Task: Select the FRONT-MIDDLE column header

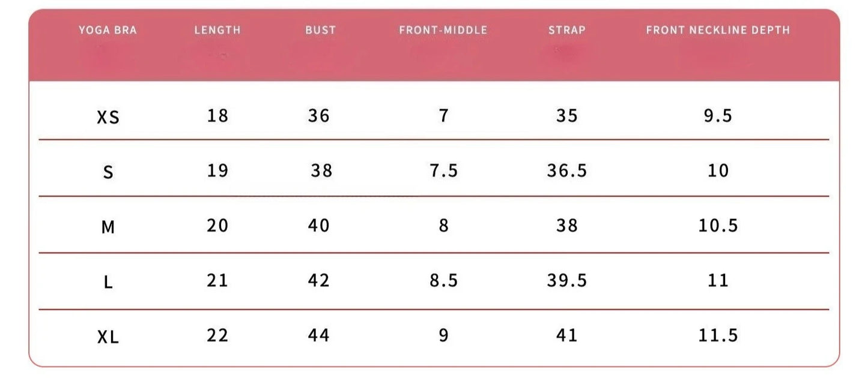Action: (x=443, y=30)
